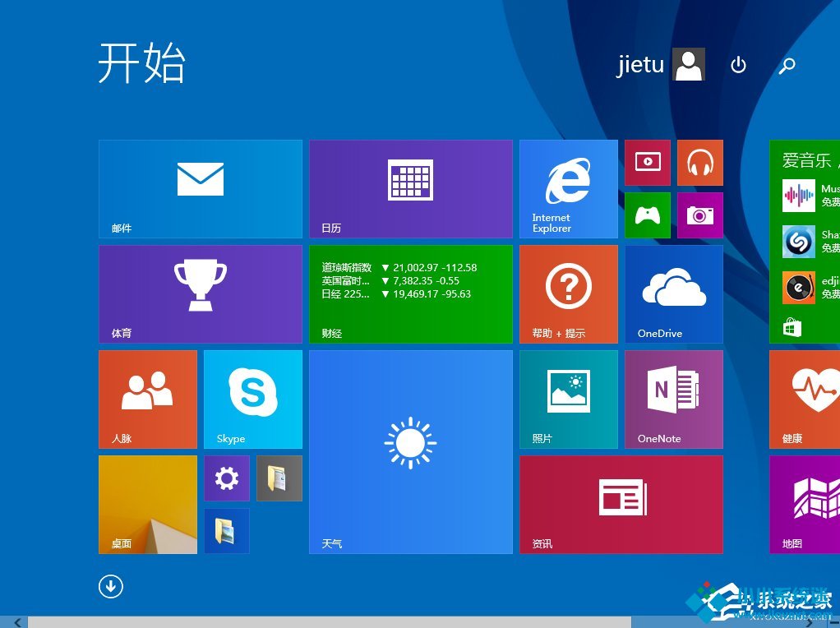The image size is (840, 628).
Task: Open the Sports (体育) trophy tile
Action: (201, 294)
